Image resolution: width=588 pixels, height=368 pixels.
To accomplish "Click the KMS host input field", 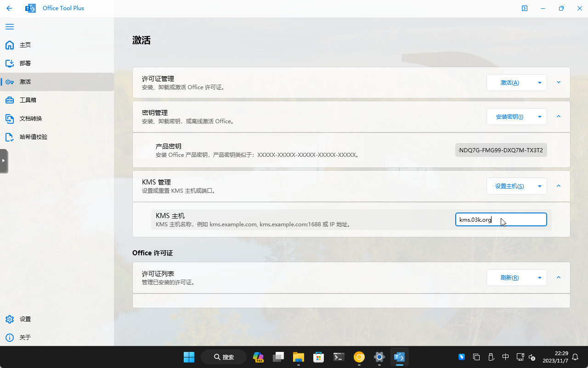I will [x=501, y=220].
